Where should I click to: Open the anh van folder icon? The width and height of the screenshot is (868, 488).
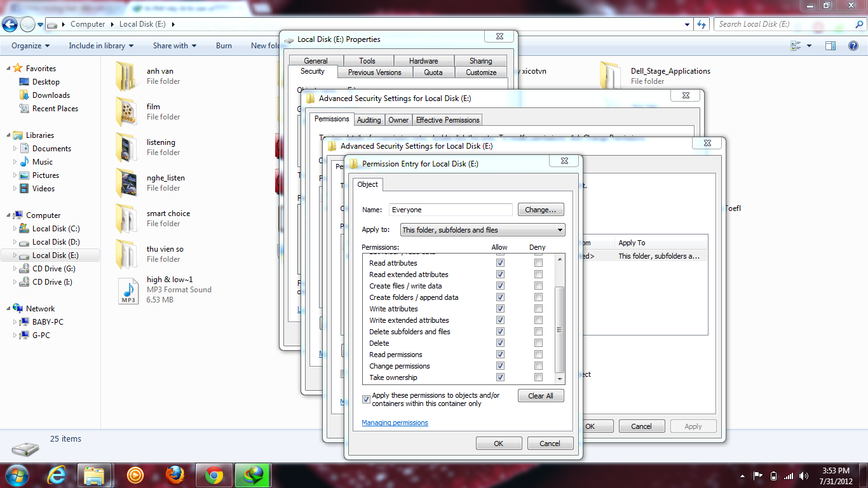(126, 76)
